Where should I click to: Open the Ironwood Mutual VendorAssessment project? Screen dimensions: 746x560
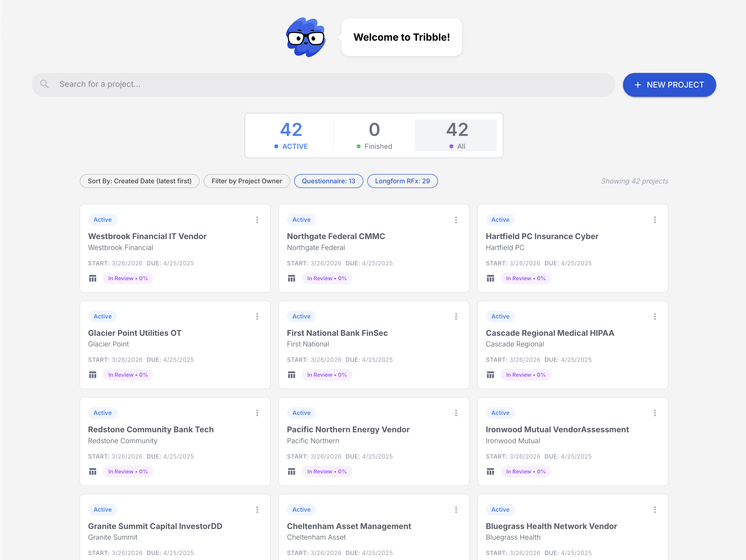pyautogui.click(x=557, y=429)
